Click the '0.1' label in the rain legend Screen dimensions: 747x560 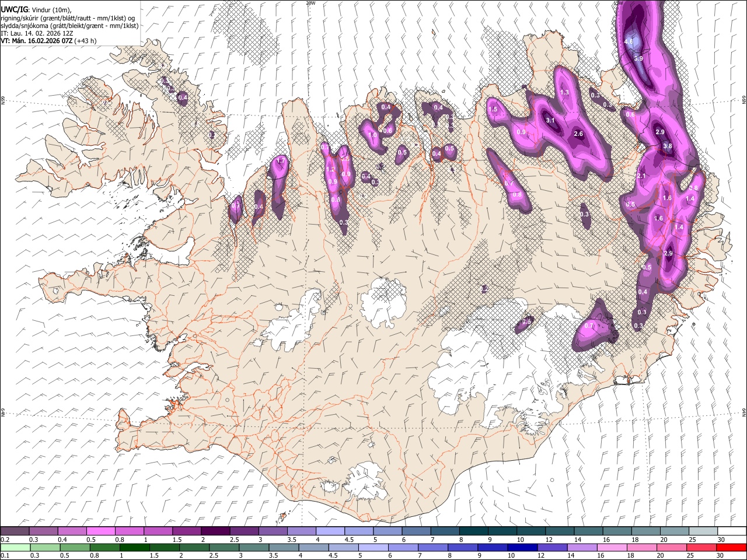[x=5, y=555]
